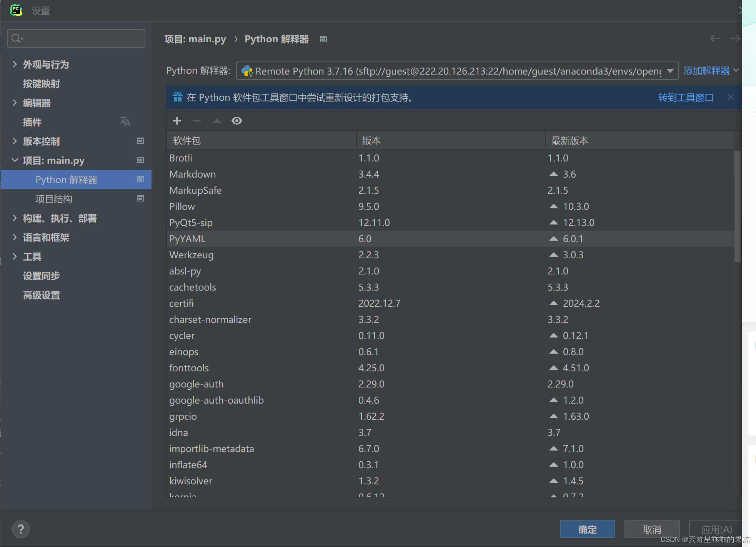Click the search magnifier icon
Screen dimensions: 756x547
17,38
